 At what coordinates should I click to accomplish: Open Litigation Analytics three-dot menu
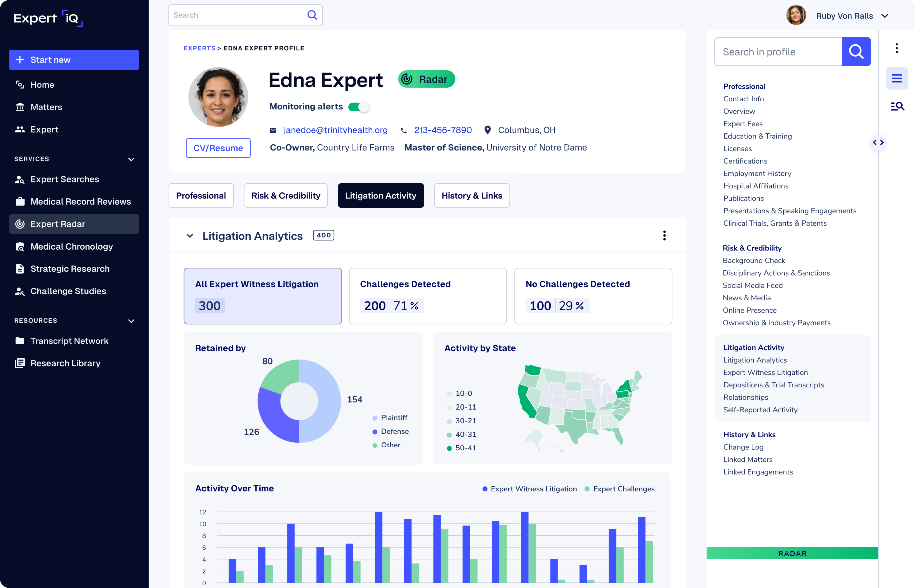665,236
